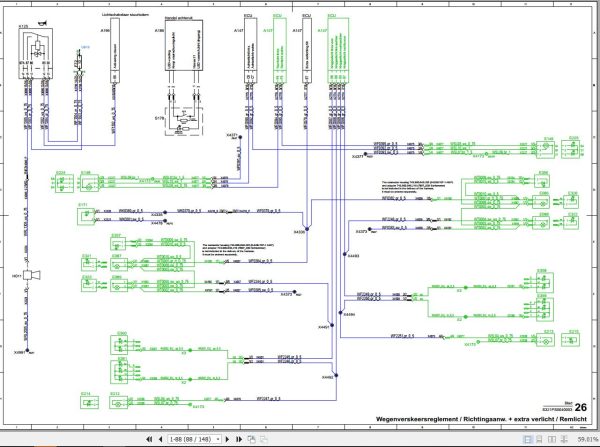This screenshot has width=600, height=447.
Task: Return to the previous view
Action: pos(251,439)
